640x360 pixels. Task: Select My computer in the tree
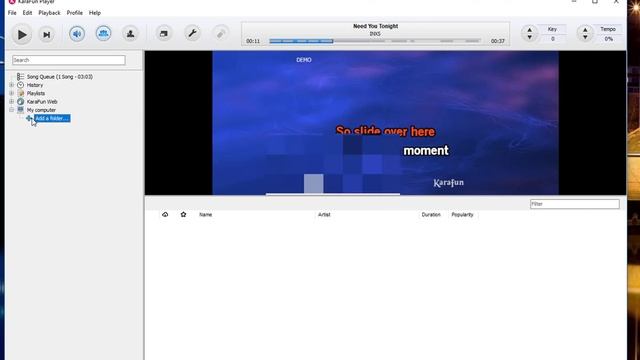click(41, 110)
